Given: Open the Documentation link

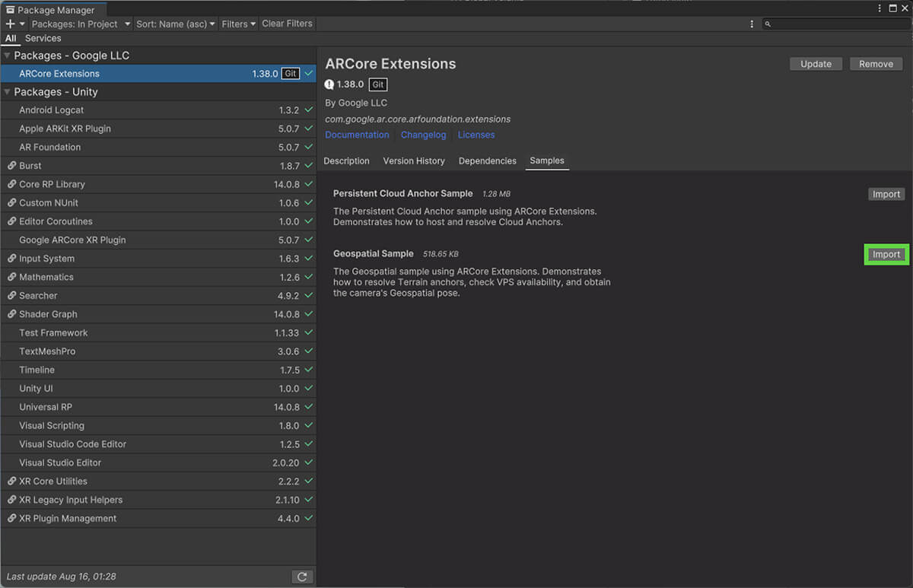Looking at the screenshot, I should 357,135.
